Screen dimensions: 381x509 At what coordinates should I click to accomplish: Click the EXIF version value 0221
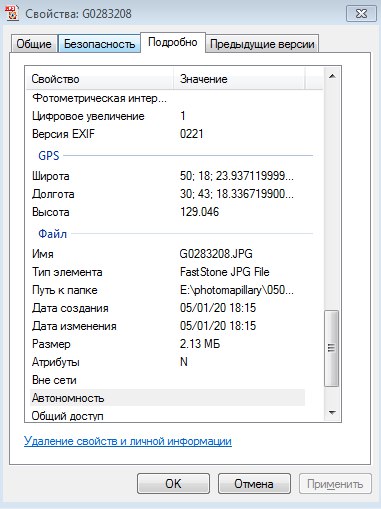(x=191, y=134)
